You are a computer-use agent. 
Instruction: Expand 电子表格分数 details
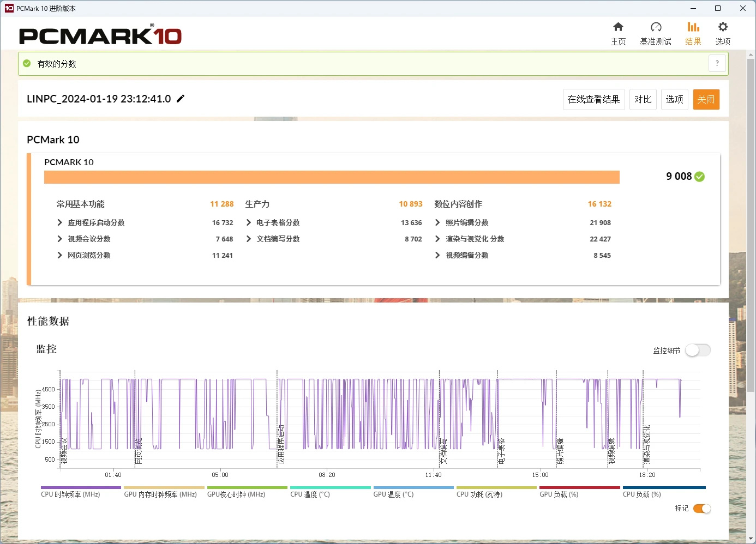tap(249, 222)
